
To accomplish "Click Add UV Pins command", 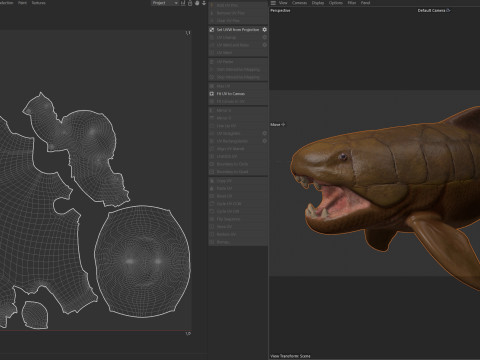I will (x=238, y=5).
